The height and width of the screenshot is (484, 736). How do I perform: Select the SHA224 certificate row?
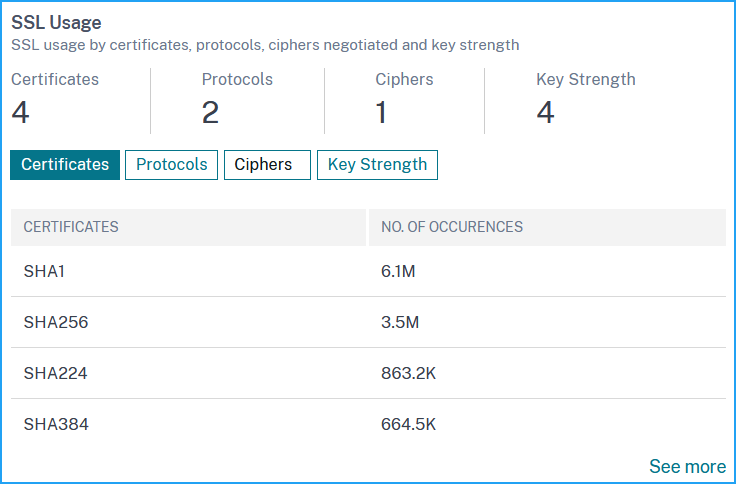tap(368, 373)
